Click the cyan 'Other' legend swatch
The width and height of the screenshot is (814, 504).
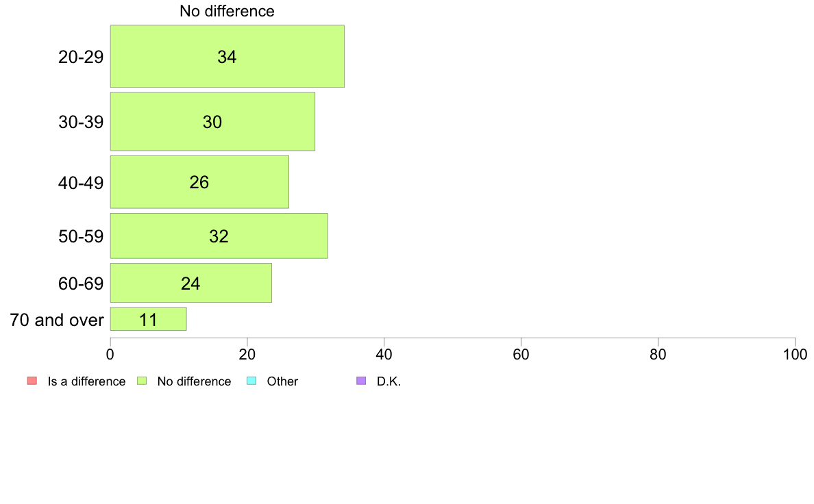point(251,381)
